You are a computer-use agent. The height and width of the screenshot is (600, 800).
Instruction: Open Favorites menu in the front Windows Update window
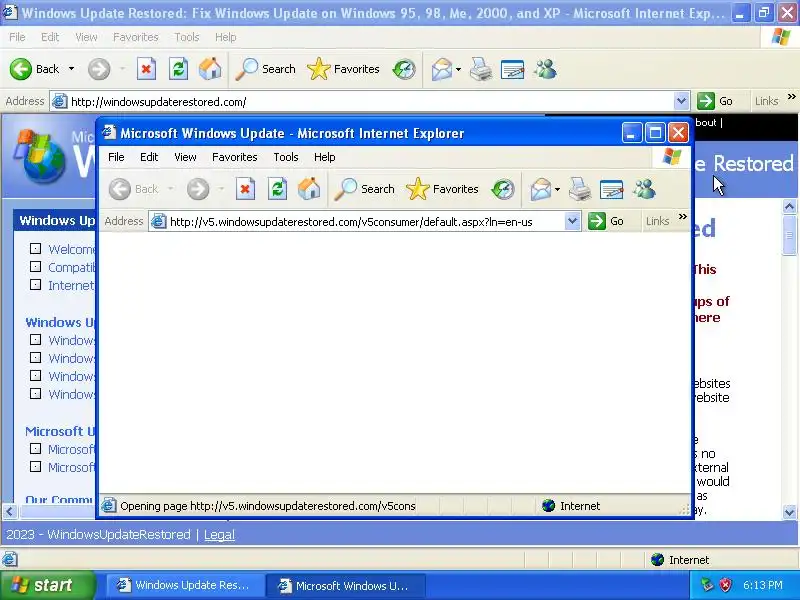tap(235, 157)
